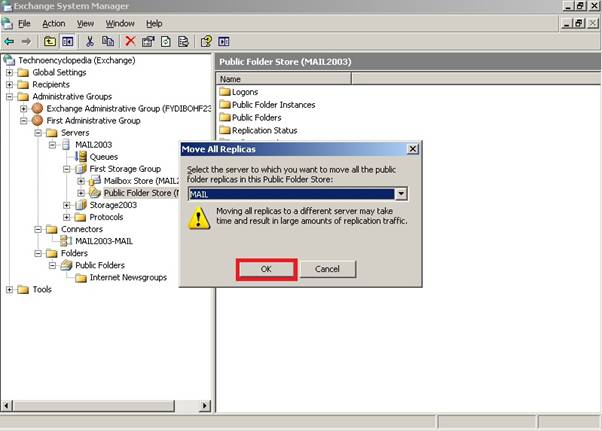Toggle the Show/Hide Console Tree icon
Viewport: 602px width, 431px height.
coord(67,41)
